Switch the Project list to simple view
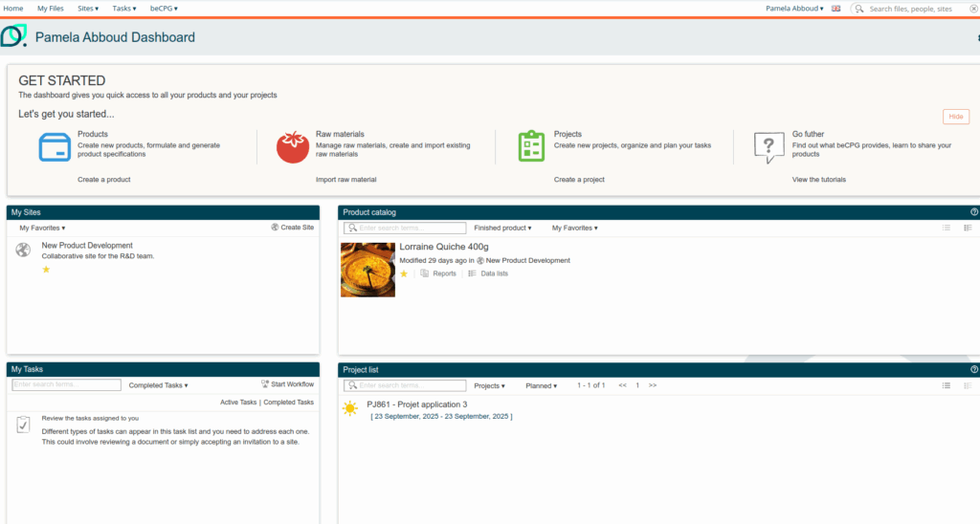 pyautogui.click(x=947, y=385)
